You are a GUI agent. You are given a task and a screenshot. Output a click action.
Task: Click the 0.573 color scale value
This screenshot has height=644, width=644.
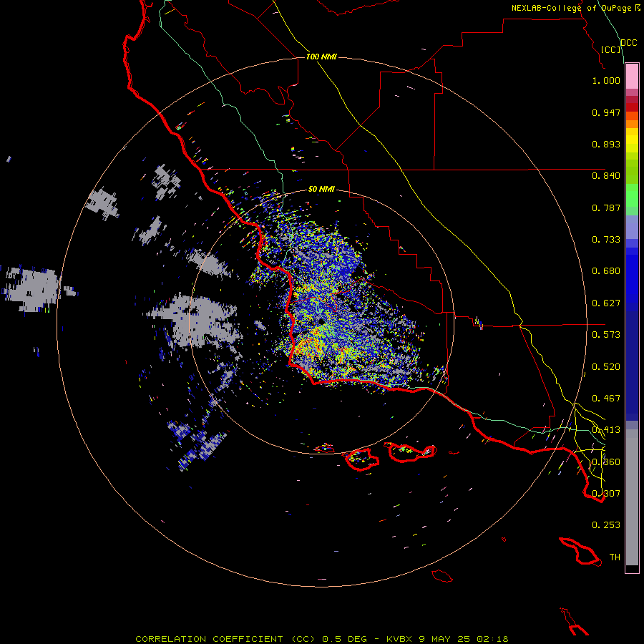coord(606,335)
